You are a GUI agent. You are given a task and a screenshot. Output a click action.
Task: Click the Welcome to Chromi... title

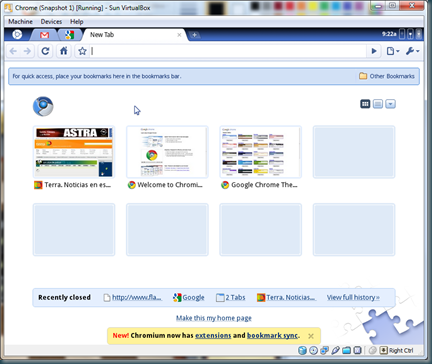[170, 185]
